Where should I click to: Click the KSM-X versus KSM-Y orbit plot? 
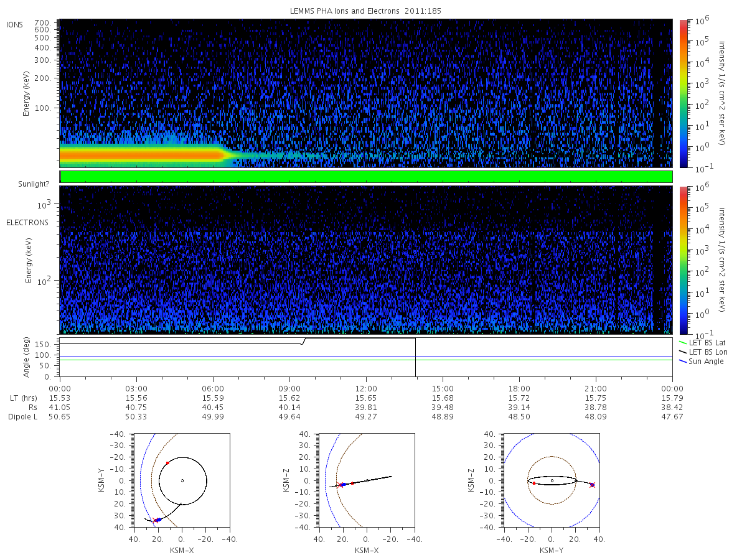point(181,480)
